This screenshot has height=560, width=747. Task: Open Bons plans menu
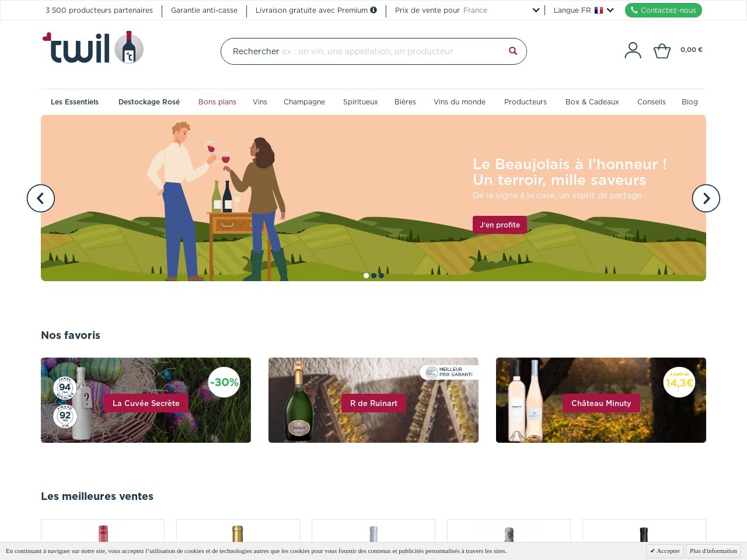click(217, 102)
